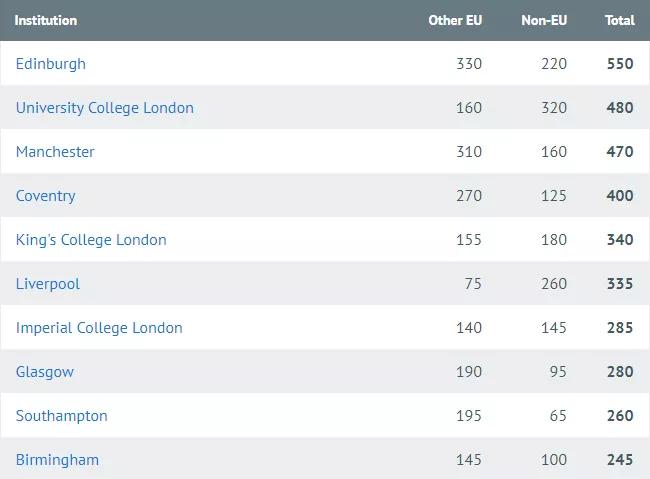This screenshot has height=479, width=650.
Task: Click Birmingham's total value 245
Action: point(620,460)
